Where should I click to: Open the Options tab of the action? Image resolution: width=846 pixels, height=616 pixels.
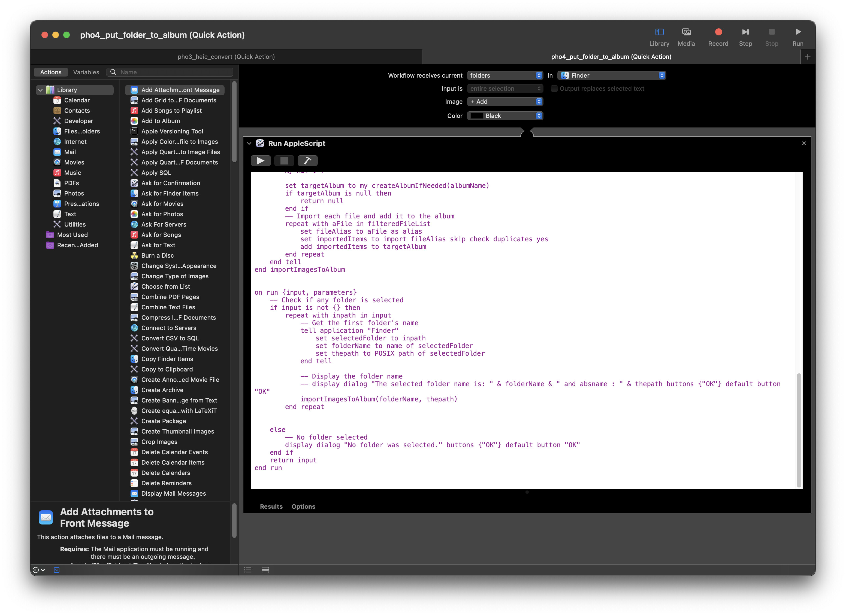click(303, 506)
